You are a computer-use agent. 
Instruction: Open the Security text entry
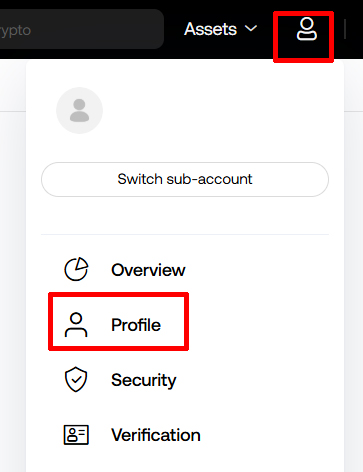coord(144,380)
